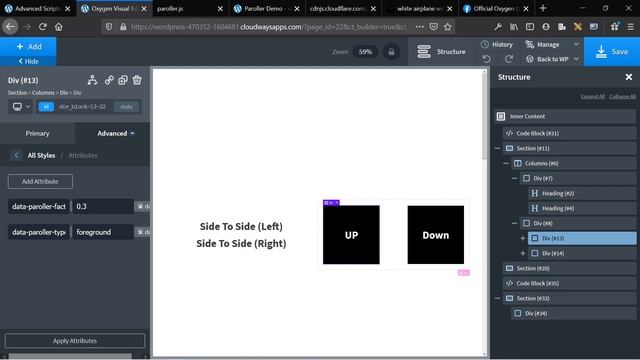This screenshot has height=360, width=640.
Task: Open a new browser tab
Action: pyautogui.click(x=543, y=8)
